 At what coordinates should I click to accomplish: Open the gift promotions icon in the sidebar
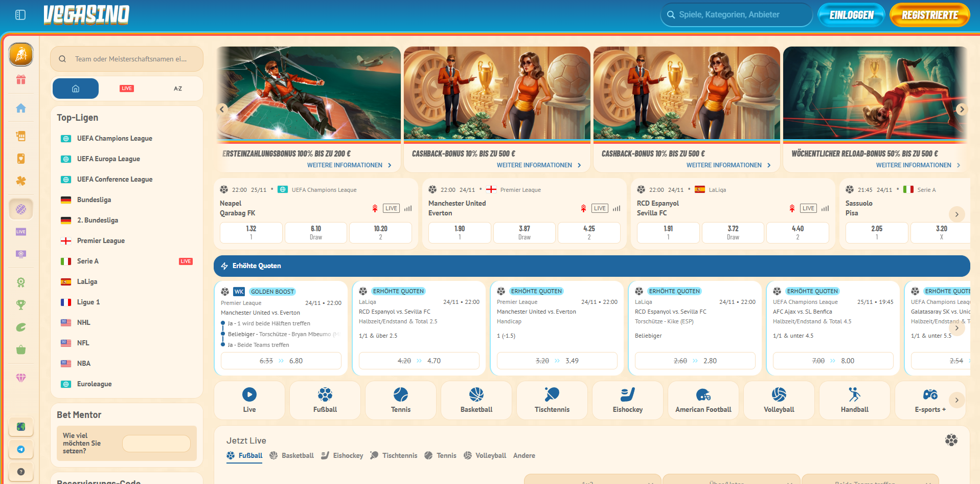(x=20, y=80)
